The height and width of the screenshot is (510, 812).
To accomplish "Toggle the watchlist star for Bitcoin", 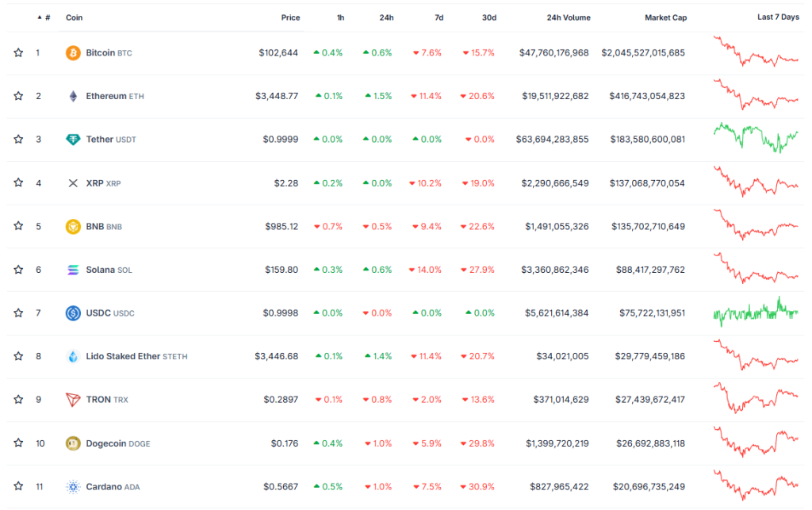I will click(x=18, y=52).
